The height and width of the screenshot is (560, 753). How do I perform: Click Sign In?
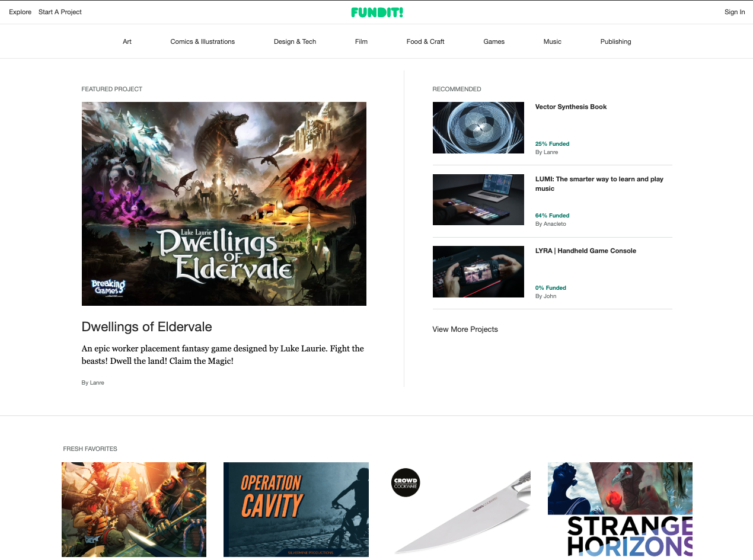coord(735,12)
